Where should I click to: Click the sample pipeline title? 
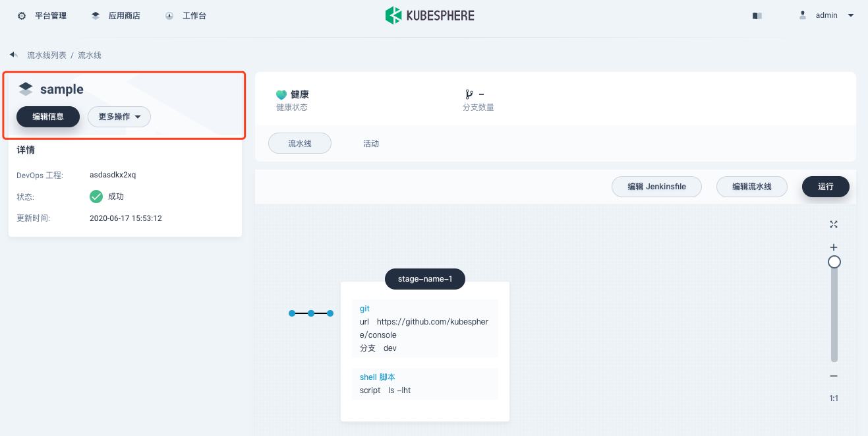pyautogui.click(x=62, y=89)
